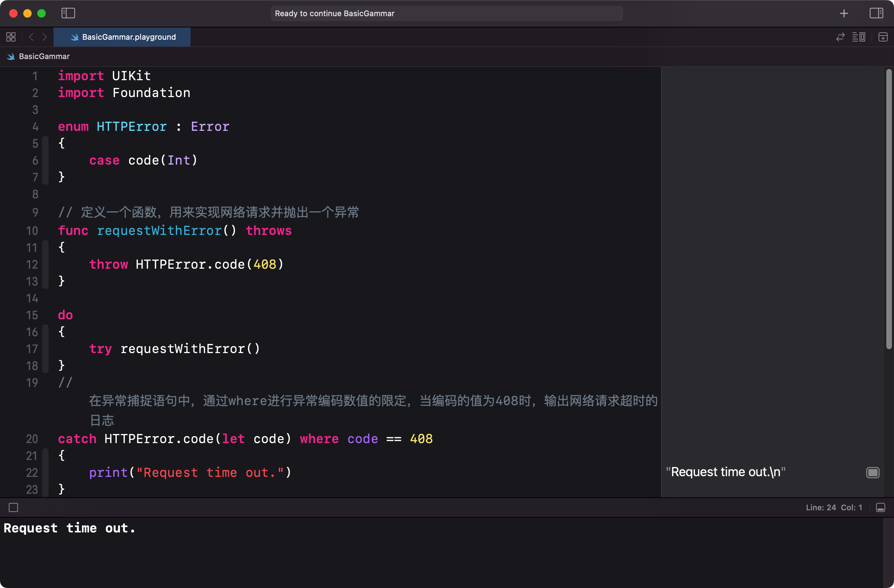
Task: Add an editor on the right
Action: 883,37
